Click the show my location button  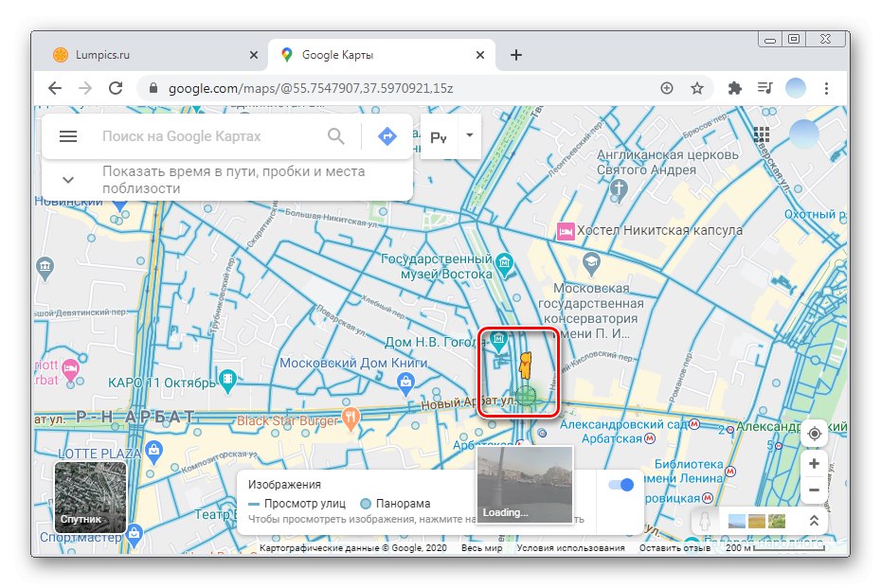[814, 434]
